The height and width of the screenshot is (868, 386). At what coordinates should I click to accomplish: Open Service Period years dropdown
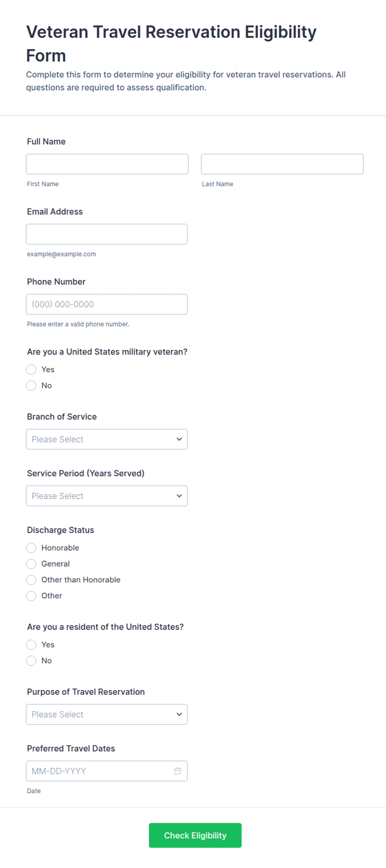tap(107, 496)
